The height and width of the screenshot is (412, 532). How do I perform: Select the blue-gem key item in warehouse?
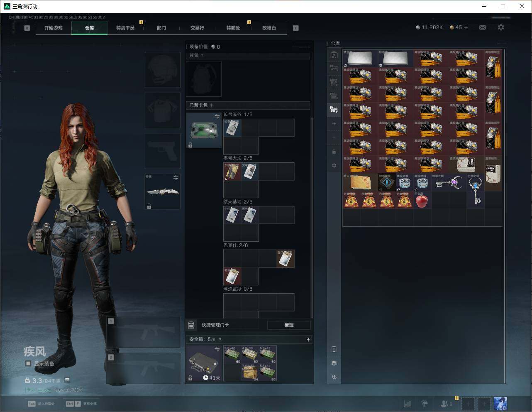point(476,191)
